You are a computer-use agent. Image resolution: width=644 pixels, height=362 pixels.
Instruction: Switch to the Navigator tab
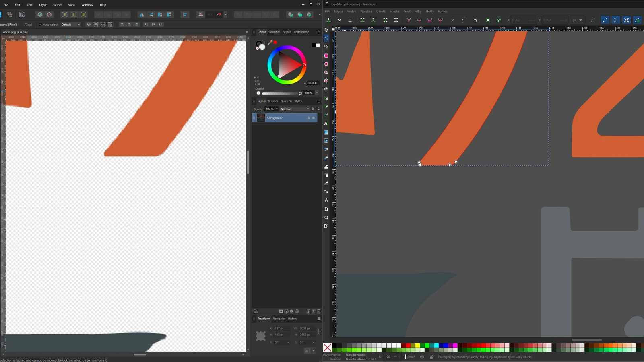[279, 319]
